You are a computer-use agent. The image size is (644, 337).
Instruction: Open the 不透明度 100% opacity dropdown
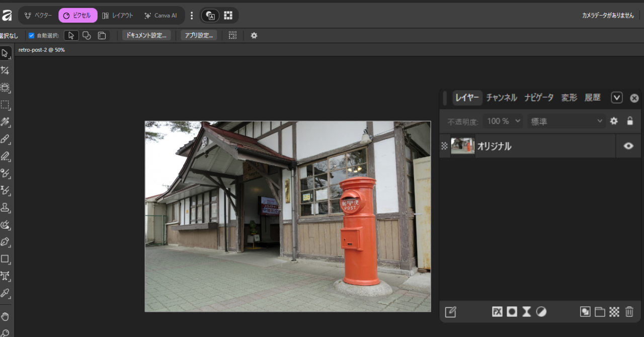pyautogui.click(x=503, y=121)
